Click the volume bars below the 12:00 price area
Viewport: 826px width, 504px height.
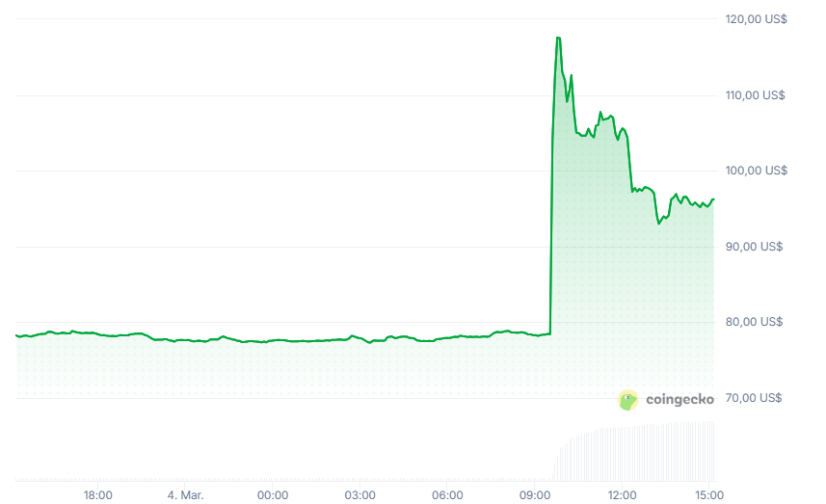tap(622, 453)
